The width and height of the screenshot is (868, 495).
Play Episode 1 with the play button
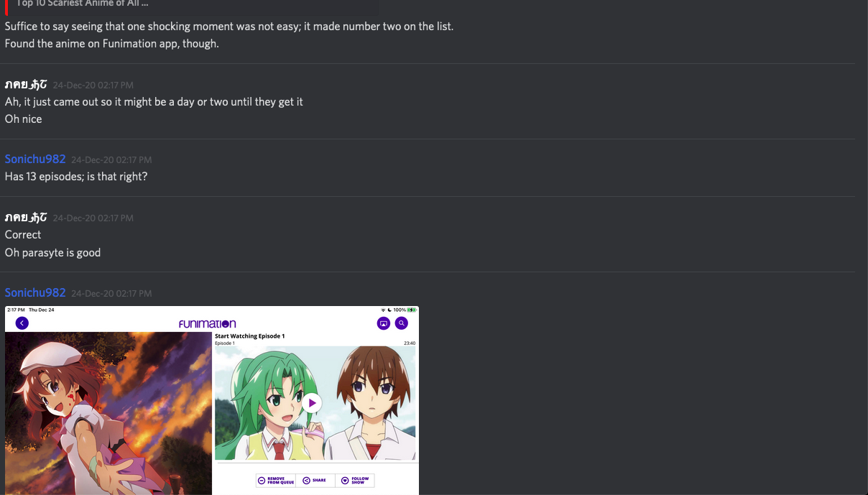point(312,403)
